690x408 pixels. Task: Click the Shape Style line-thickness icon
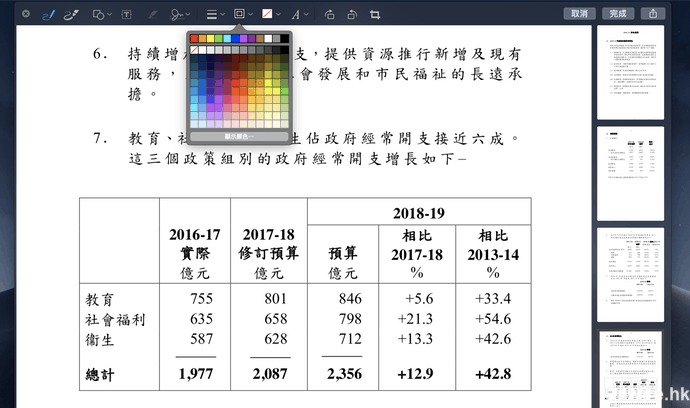click(x=212, y=15)
